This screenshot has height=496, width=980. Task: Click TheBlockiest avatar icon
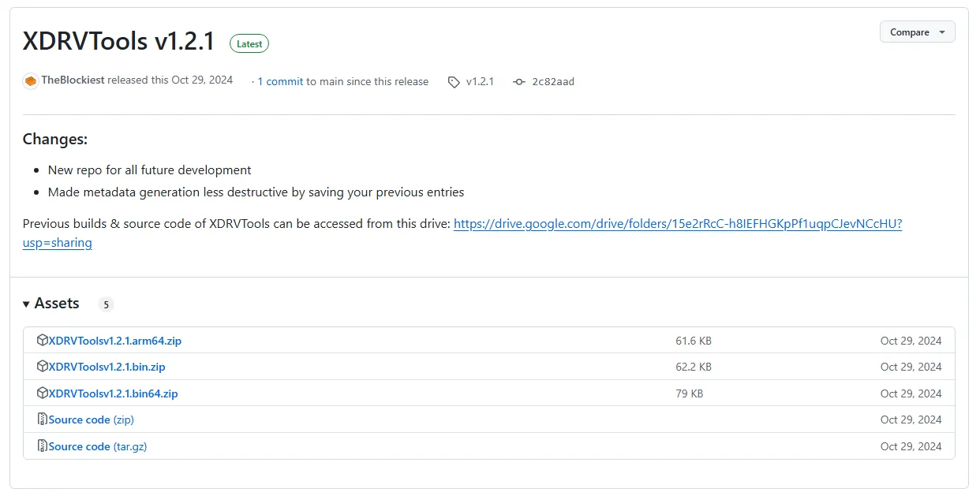tap(31, 81)
